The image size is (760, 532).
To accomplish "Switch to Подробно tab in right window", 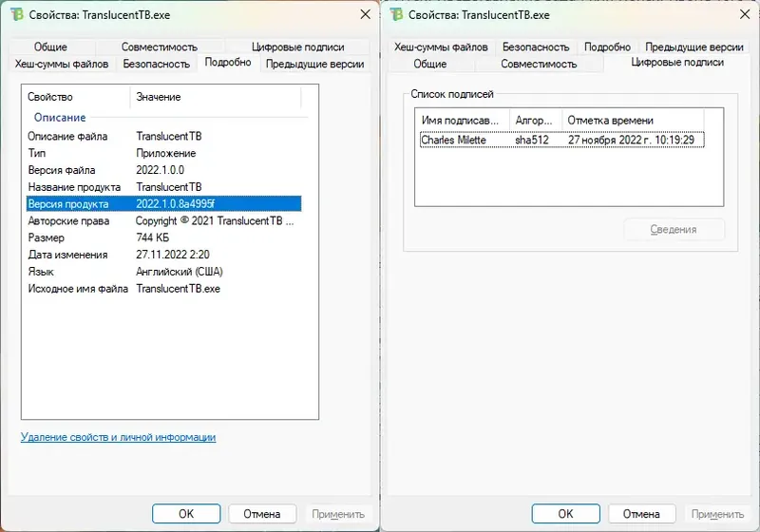I will 607,47.
